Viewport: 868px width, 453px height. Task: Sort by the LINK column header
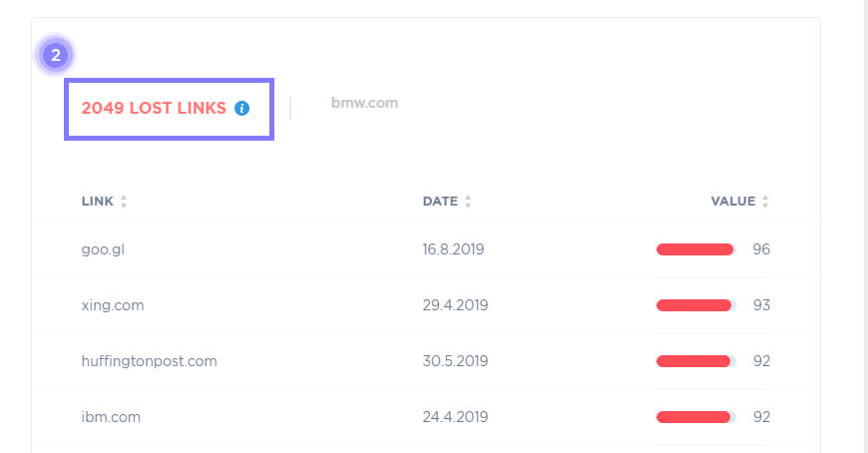(98, 202)
